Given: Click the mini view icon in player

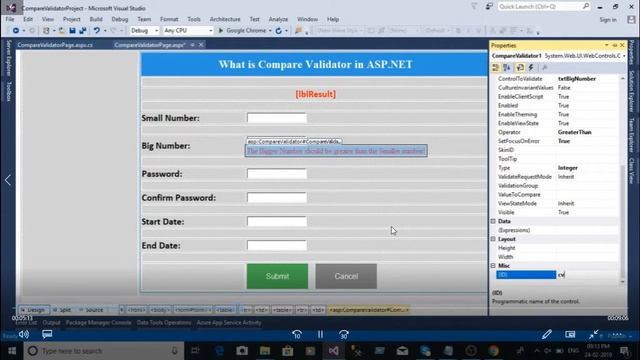Looking at the screenshot, I should (x=570, y=335).
